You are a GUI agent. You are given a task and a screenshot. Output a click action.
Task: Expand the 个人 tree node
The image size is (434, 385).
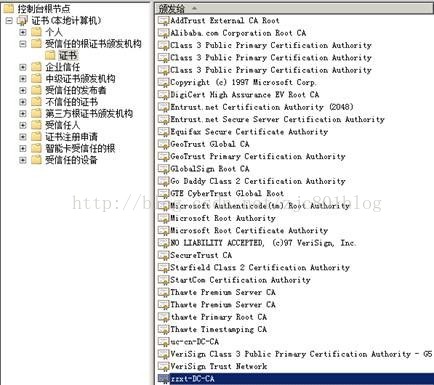(23, 32)
